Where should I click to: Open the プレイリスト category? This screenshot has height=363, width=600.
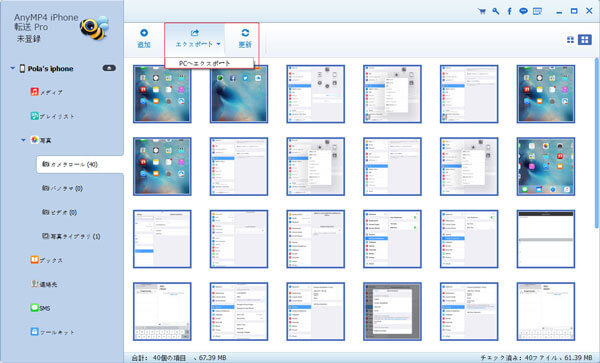tap(52, 116)
